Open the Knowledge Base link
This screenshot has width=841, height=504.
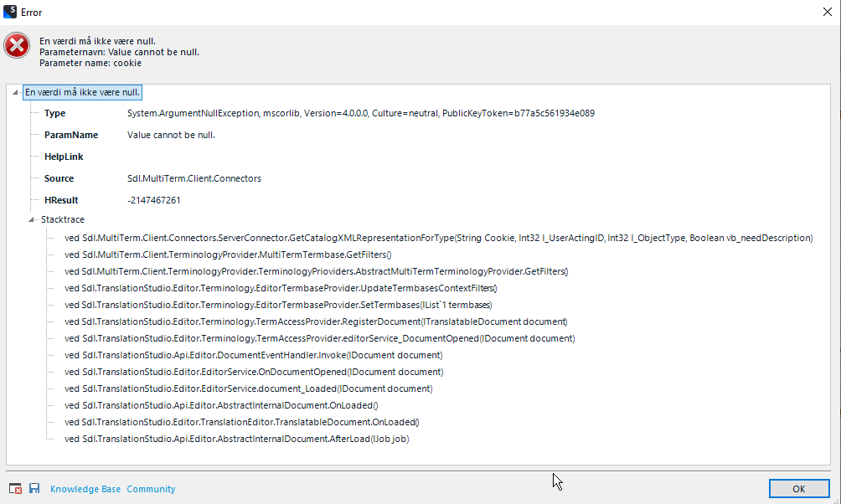click(85, 489)
